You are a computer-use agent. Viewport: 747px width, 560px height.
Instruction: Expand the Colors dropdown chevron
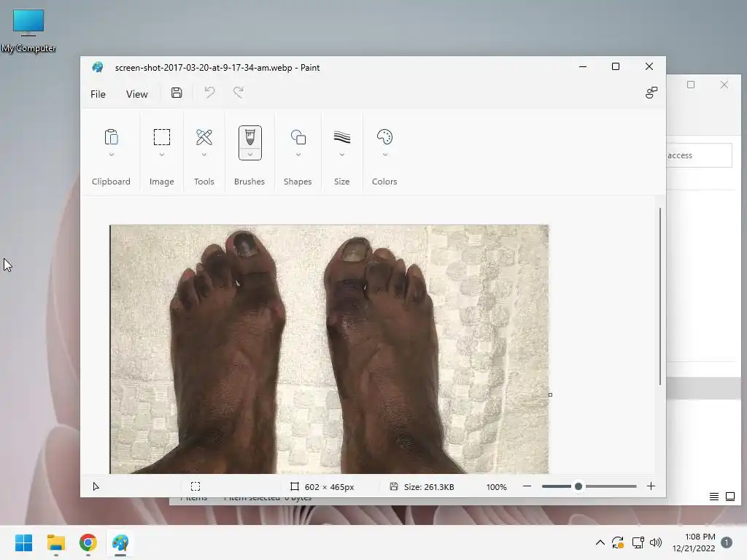coord(384,155)
